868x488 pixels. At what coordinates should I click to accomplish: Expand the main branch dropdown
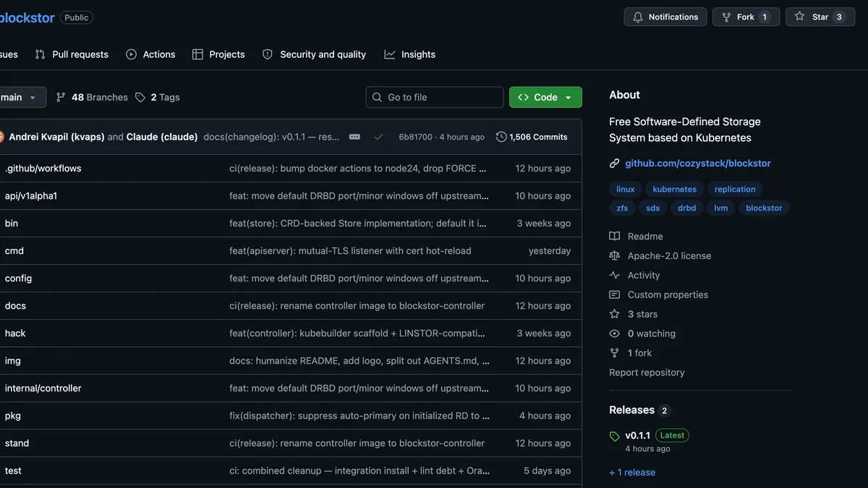pyautogui.click(x=22, y=97)
